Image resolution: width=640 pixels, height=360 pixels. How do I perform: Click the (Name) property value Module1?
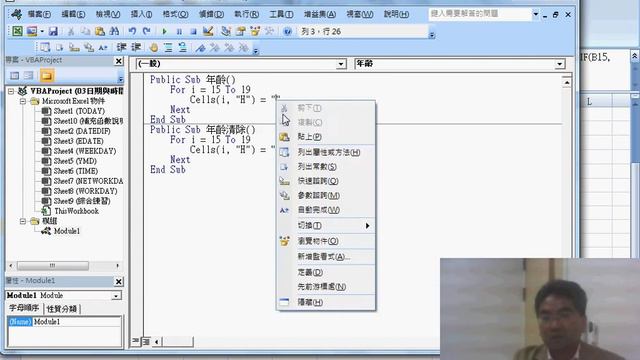[x=77, y=322]
